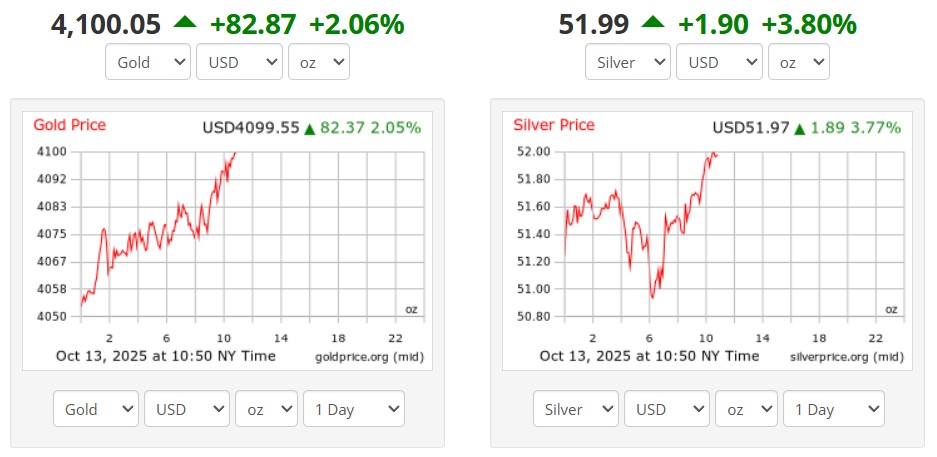Open the top USD currency dropdown for silver
937x457 pixels.
click(x=719, y=62)
